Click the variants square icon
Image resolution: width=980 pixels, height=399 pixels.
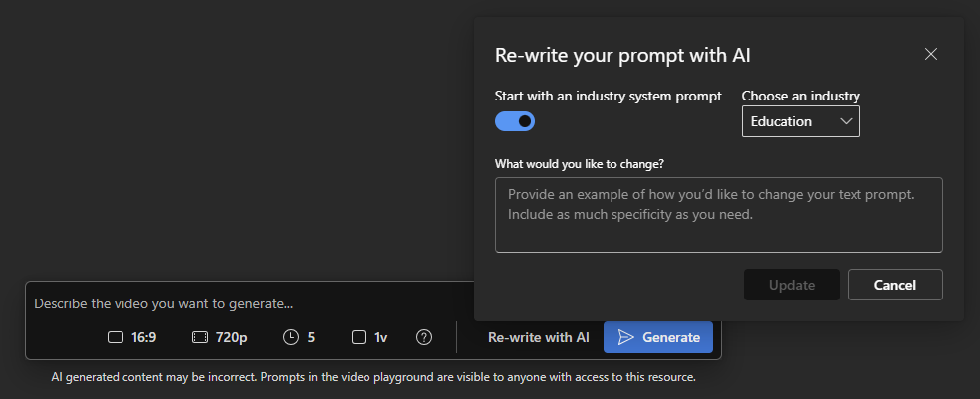coord(360,337)
